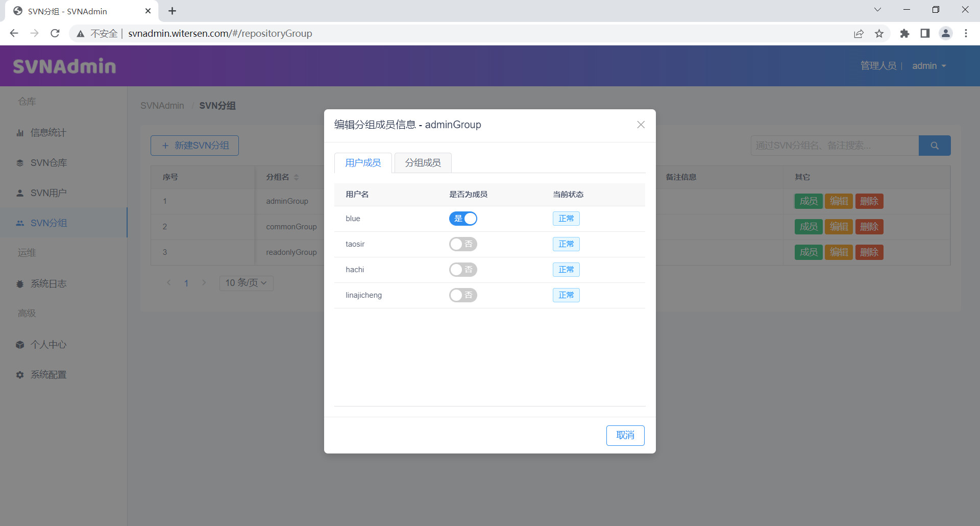
Task: Click the 新建SVN分组 button
Action: pos(194,146)
